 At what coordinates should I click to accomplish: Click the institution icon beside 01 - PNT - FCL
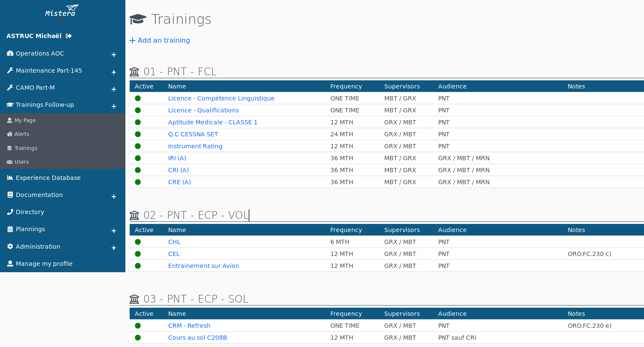134,72
